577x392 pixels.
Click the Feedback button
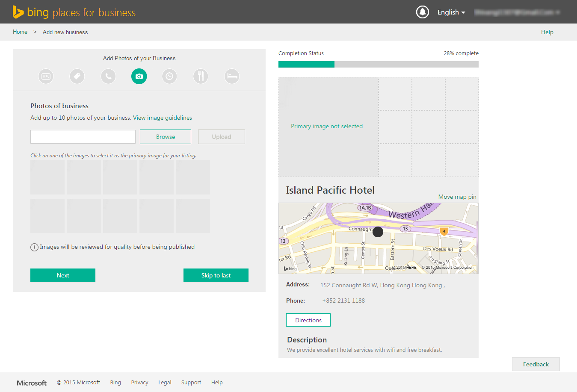(536, 364)
